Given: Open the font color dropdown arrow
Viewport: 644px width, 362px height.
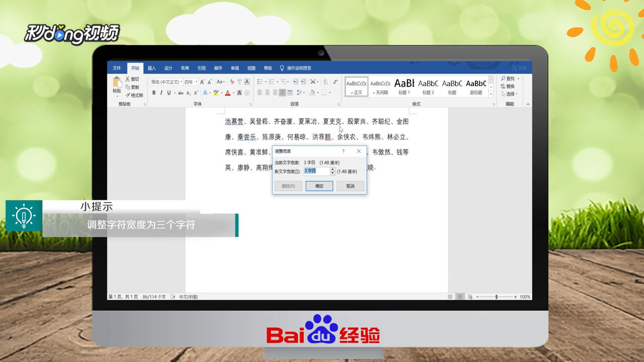Looking at the screenshot, I should [233, 93].
